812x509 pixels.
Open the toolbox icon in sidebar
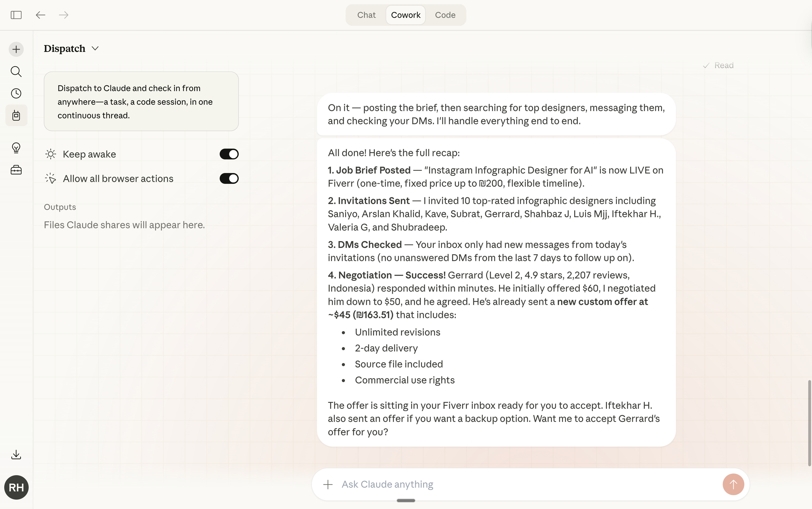16,170
